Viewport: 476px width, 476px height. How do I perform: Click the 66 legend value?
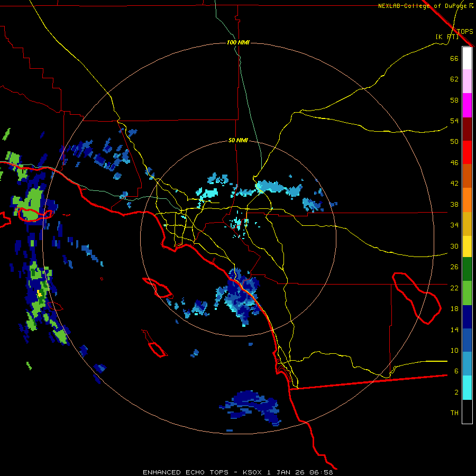tap(454, 58)
